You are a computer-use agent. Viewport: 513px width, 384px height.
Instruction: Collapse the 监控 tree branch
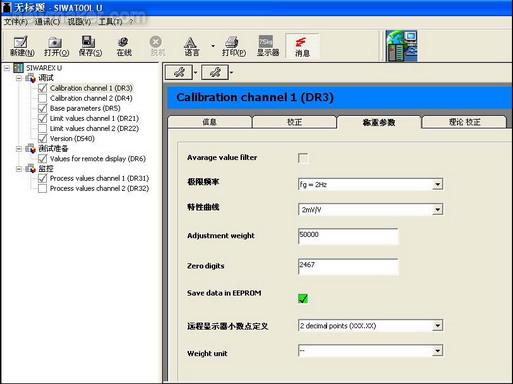(x=19, y=169)
